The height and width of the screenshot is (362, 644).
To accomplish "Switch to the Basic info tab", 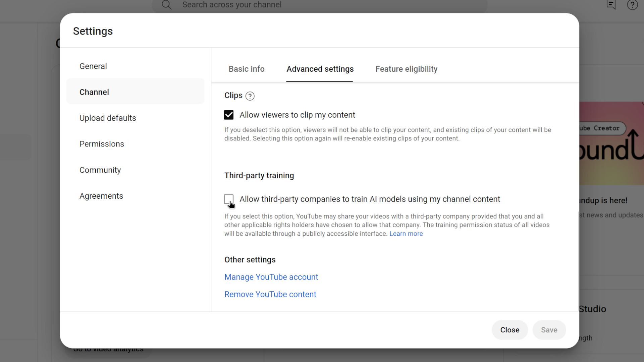I will point(247,69).
